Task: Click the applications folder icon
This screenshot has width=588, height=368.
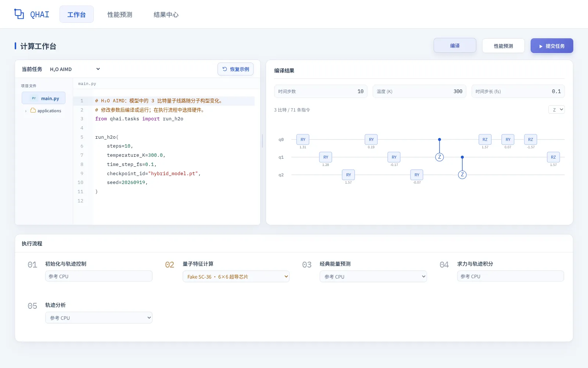Action: pos(33,110)
